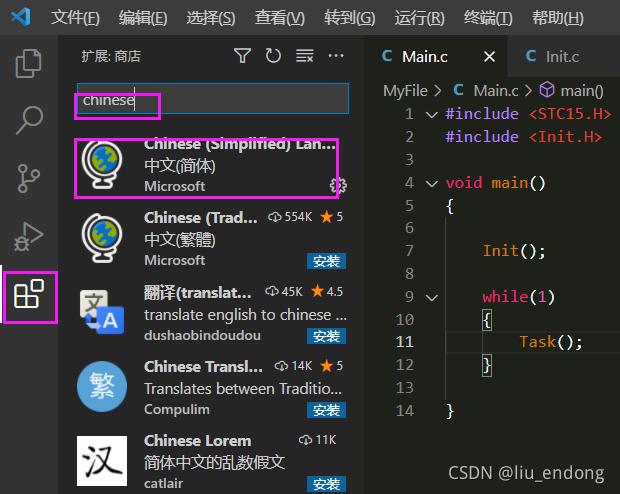Image resolution: width=620 pixels, height=494 pixels.
Task: Click line number 14 in the gutter
Action: 405,411
